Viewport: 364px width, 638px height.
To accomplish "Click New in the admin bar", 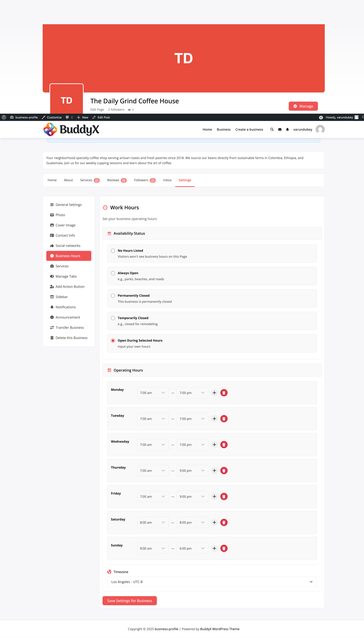I will point(82,117).
